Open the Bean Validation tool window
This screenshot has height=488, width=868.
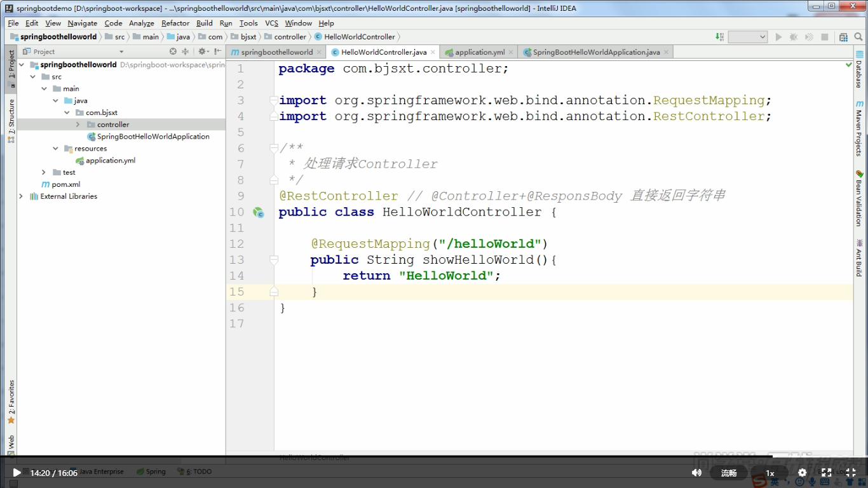click(859, 198)
